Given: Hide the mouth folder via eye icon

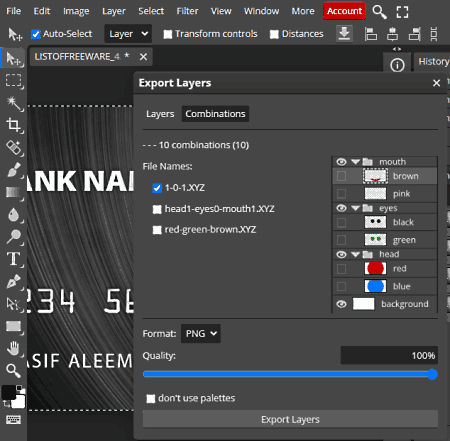Looking at the screenshot, I should (341, 162).
